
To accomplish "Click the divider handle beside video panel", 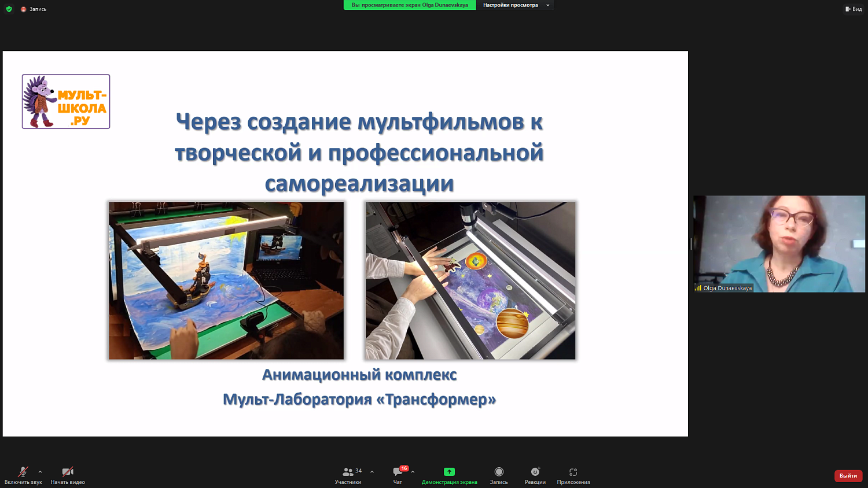I will (x=690, y=244).
